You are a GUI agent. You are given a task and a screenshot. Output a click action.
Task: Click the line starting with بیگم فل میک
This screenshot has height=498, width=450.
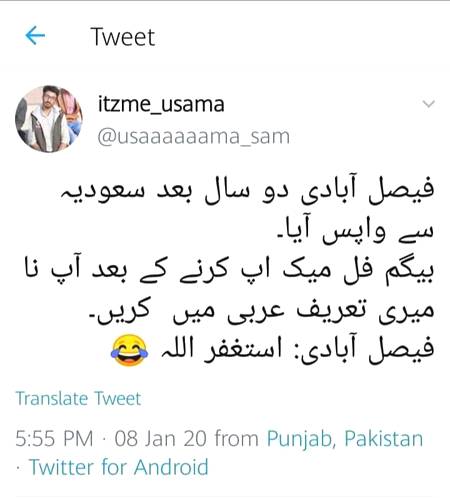coord(230,271)
